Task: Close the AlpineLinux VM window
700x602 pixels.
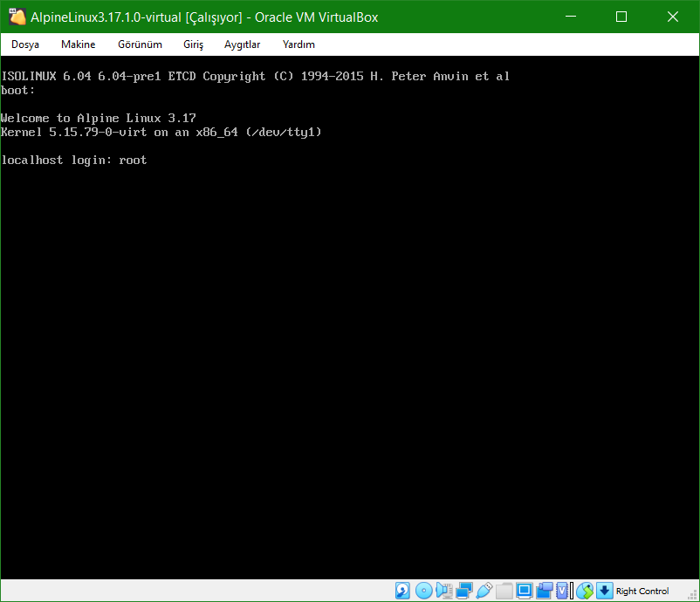Action: click(x=673, y=17)
